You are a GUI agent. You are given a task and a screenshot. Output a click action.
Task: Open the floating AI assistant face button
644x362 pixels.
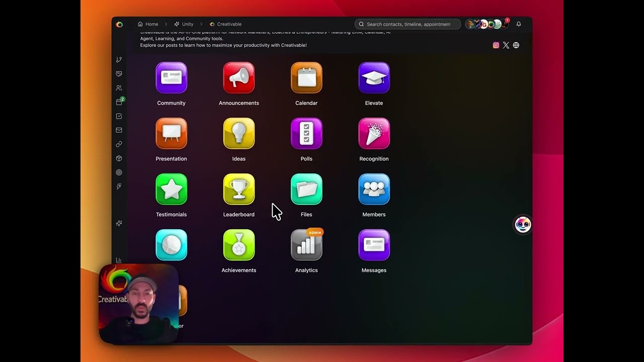coord(523,224)
